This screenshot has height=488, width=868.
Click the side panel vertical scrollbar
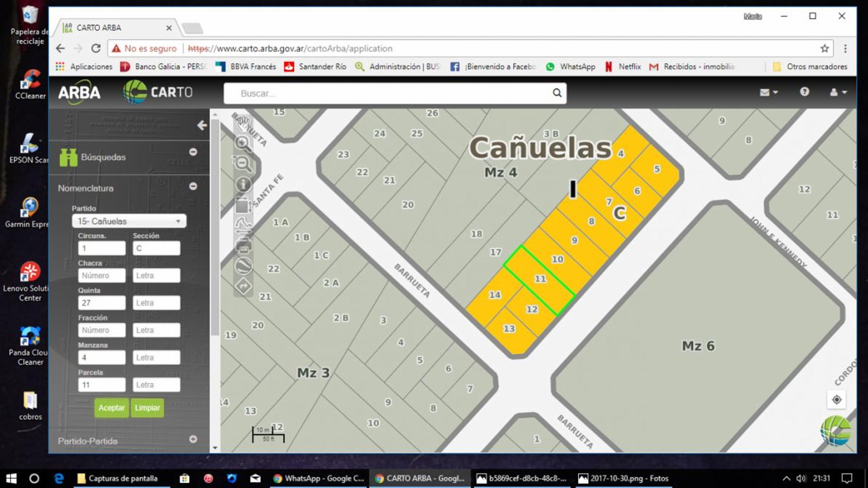click(215, 227)
